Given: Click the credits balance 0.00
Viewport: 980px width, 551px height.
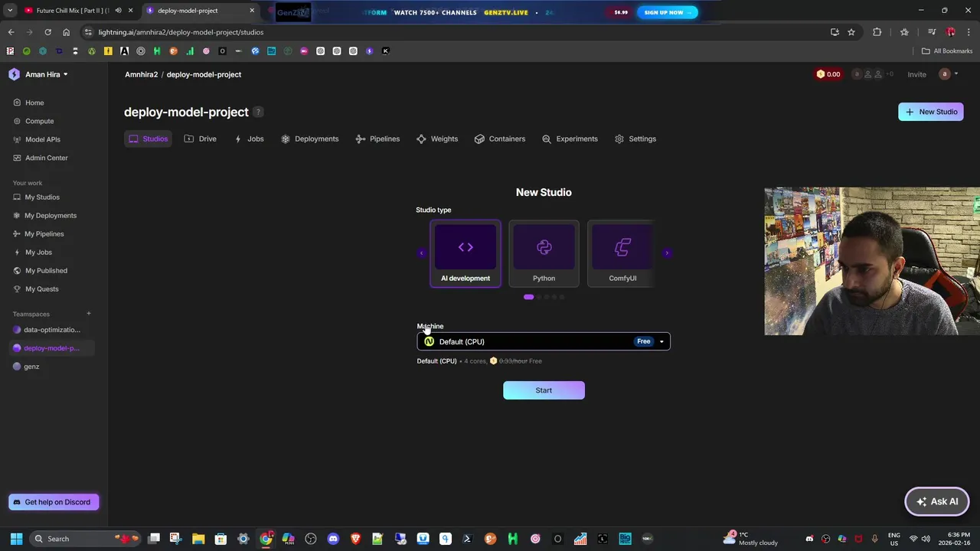Looking at the screenshot, I should pyautogui.click(x=828, y=74).
